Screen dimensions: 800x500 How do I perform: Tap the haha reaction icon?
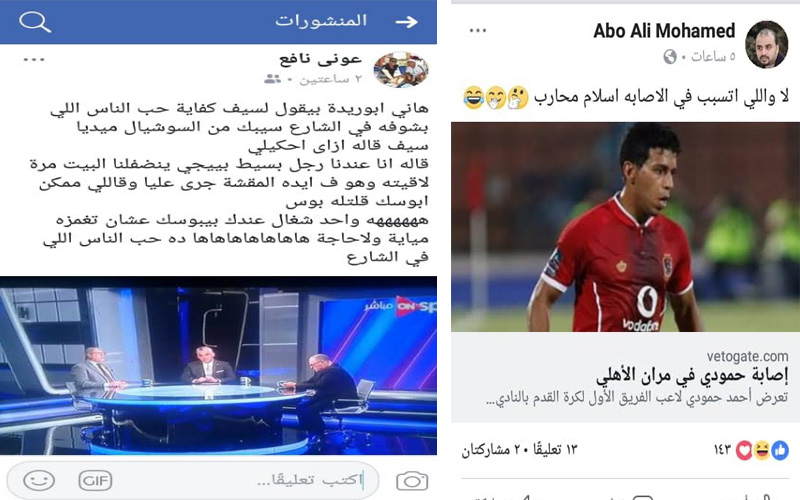762,451
